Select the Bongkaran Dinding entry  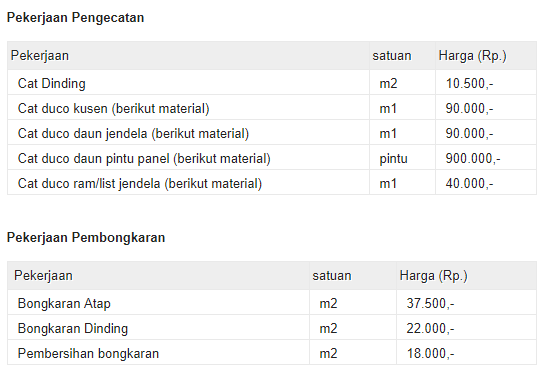pos(73,329)
